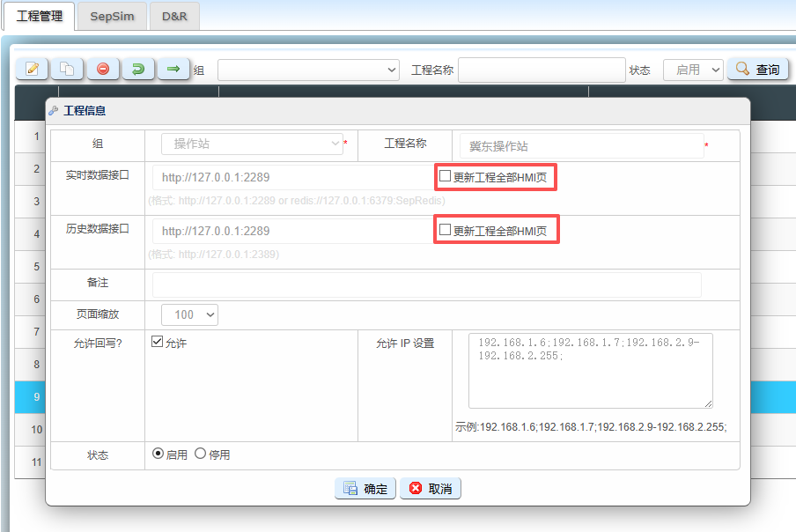Image resolution: width=796 pixels, height=532 pixels.
Task: Switch to the SepSim tab
Action: click(x=112, y=16)
